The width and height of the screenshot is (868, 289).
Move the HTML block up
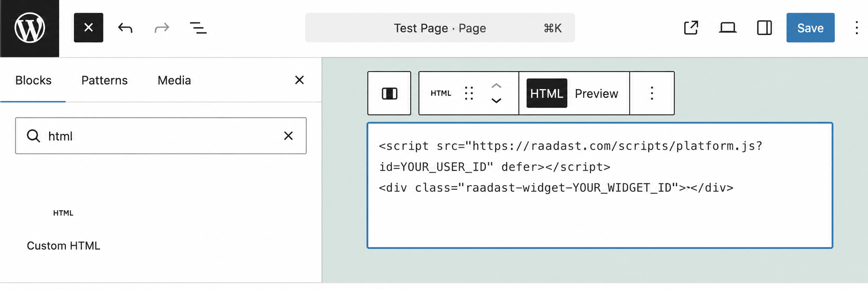coord(496,86)
